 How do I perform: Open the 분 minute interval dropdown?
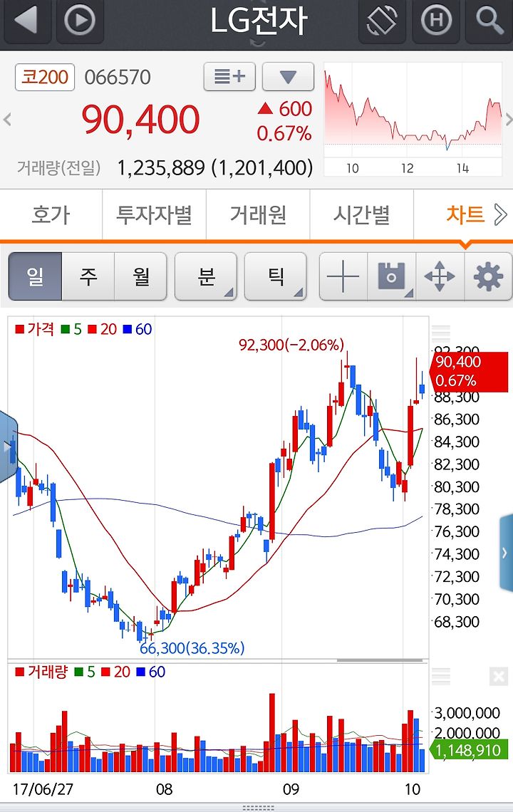click(x=206, y=276)
